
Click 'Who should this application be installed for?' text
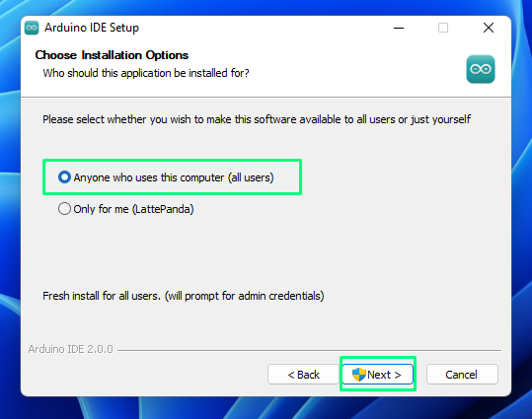pos(146,73)
